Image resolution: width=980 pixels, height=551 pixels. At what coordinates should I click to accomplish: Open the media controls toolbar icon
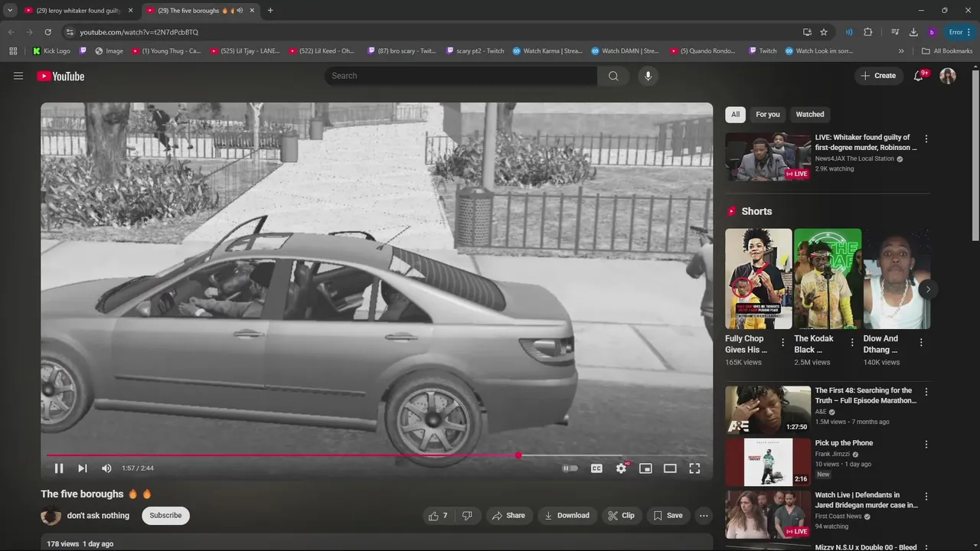tap(895, 32)
